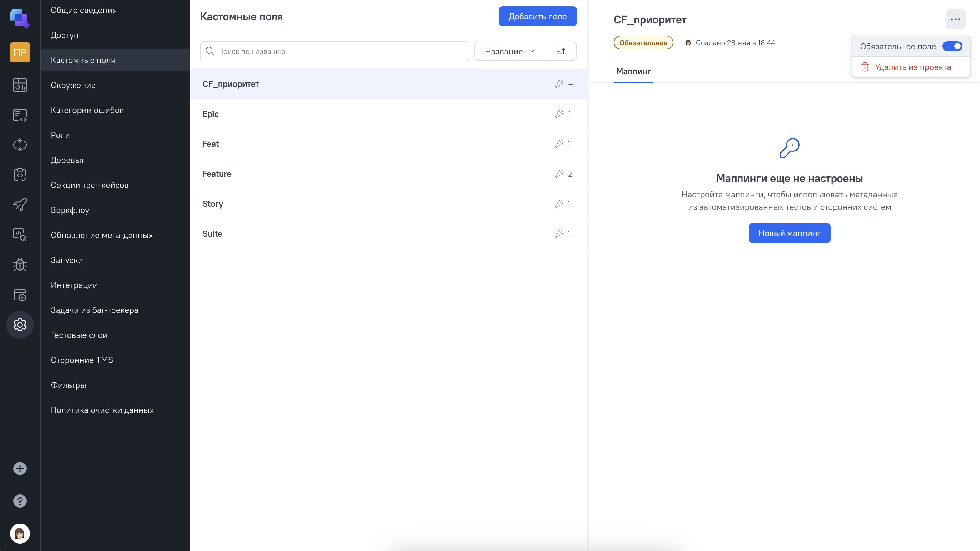Viewport: 980px width, 551px height.
Task: Open the test plans clipboard icon
Action: click(20, 175)
